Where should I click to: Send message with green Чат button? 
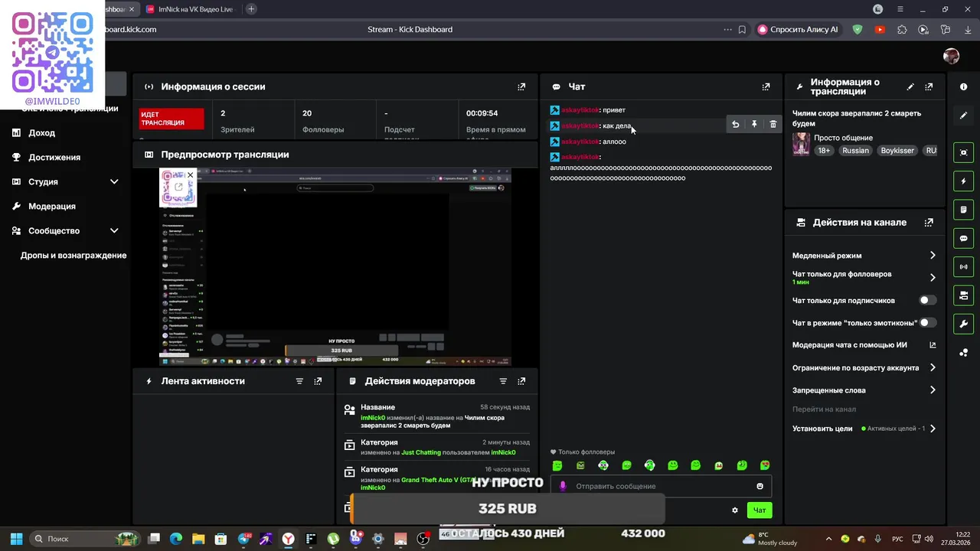759,510
